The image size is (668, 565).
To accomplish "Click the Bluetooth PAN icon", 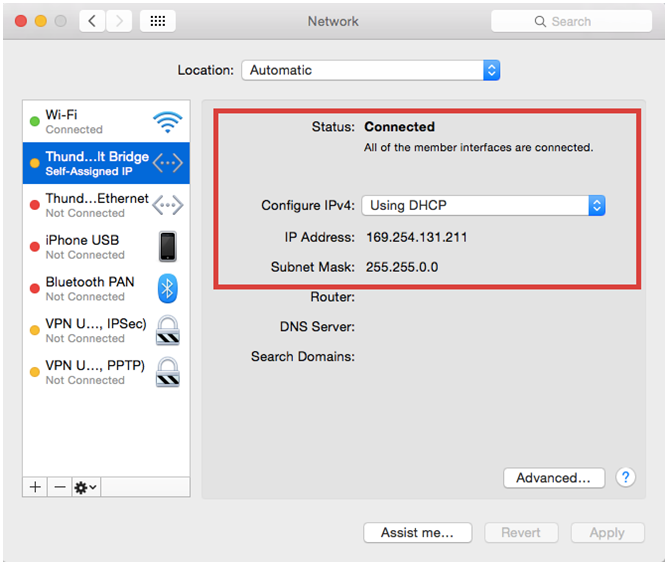I will click(168, 289).
